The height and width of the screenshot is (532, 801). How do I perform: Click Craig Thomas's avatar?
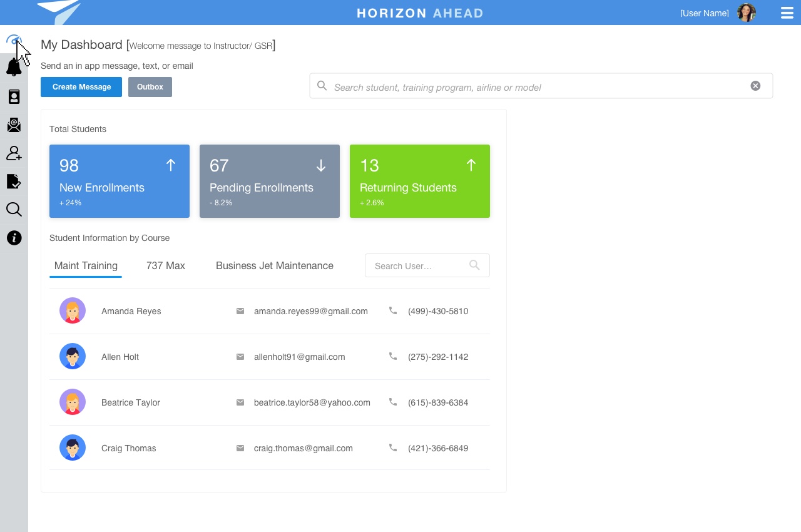pyautogui.click(x=73, y=448)
